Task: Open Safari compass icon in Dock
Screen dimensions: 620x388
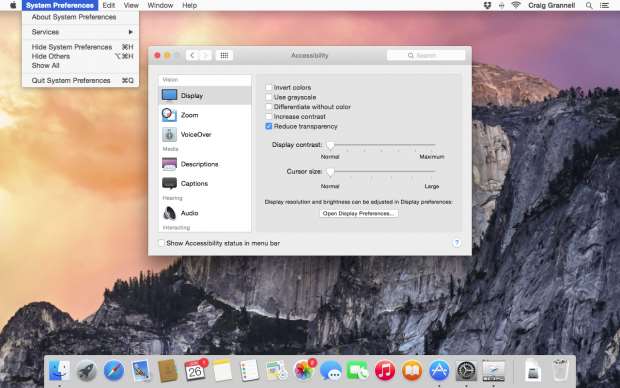Action: click(x=113, y=371)
